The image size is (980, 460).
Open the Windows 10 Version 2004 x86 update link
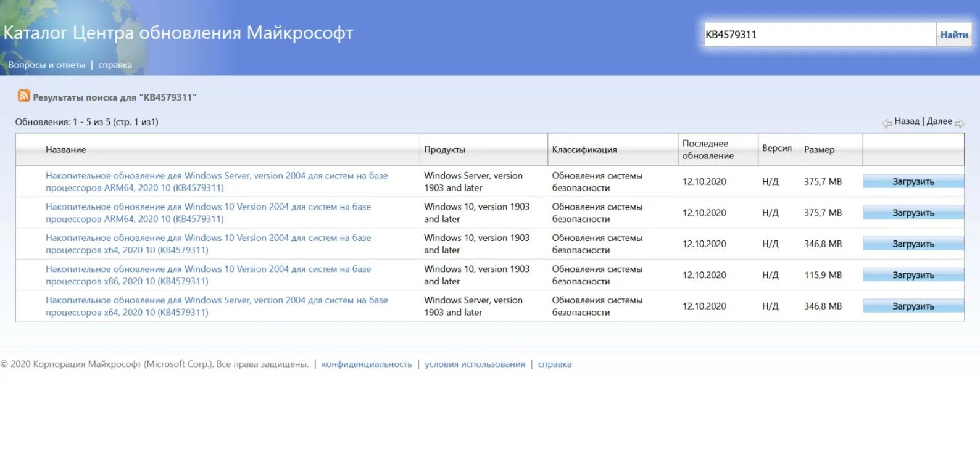pyautogui.click(x=208, y=275)
